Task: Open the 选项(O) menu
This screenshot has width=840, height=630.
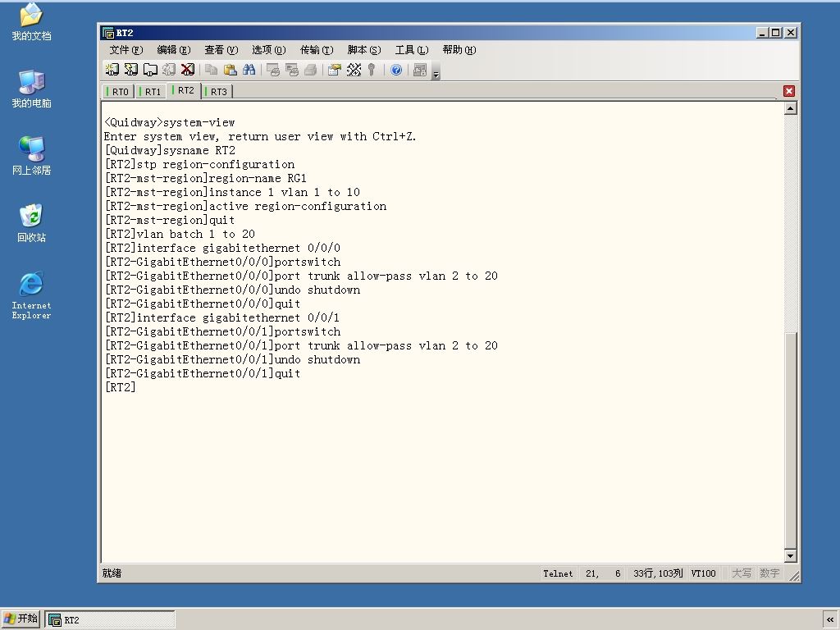Action: 269,50
